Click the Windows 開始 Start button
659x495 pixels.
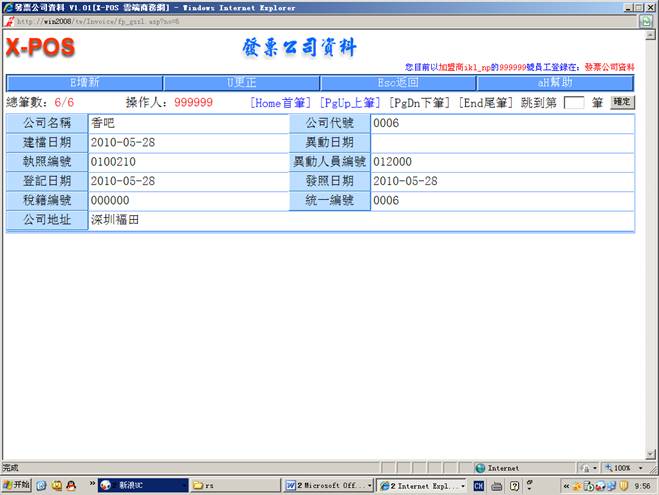tap(17, 485)
